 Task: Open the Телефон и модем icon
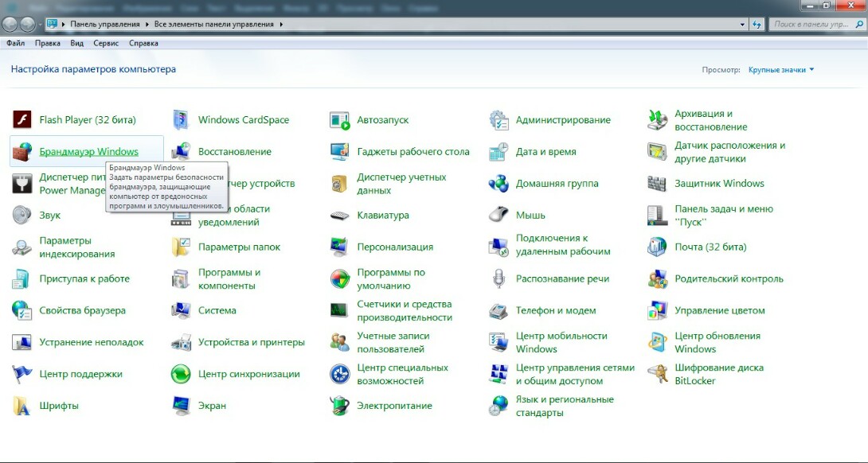click(499, 310)
